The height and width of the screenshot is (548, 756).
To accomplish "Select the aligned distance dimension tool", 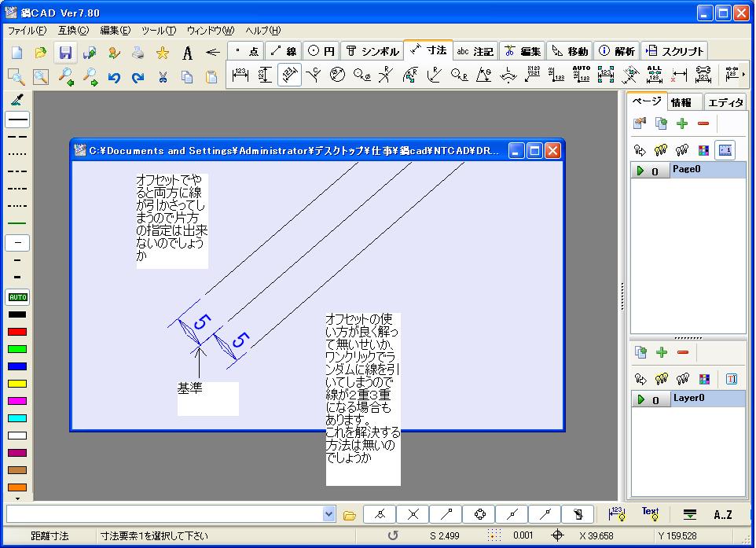I will click(x=289, y=75).
